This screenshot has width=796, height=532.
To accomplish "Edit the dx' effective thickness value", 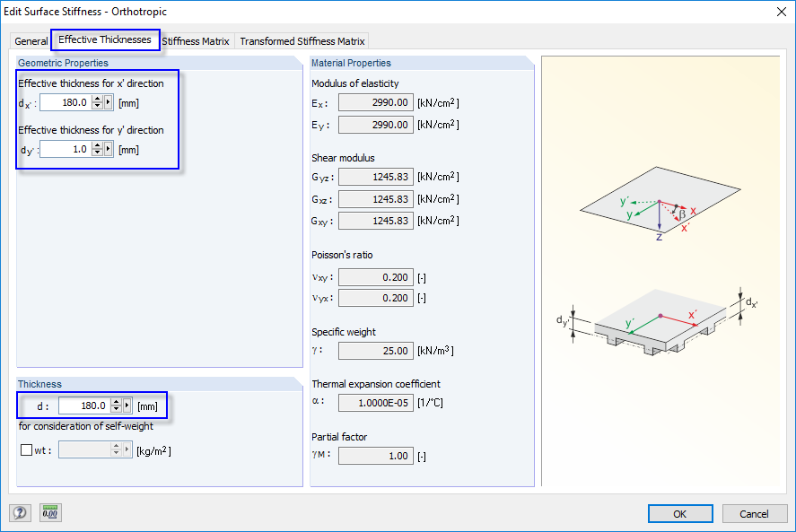I will click(72, 101).
